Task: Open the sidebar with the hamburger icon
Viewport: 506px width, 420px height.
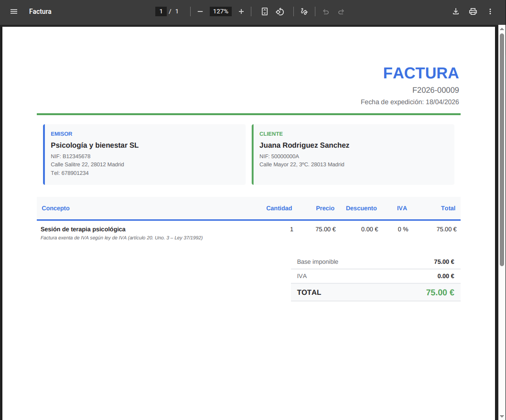Action: [13, 11]
